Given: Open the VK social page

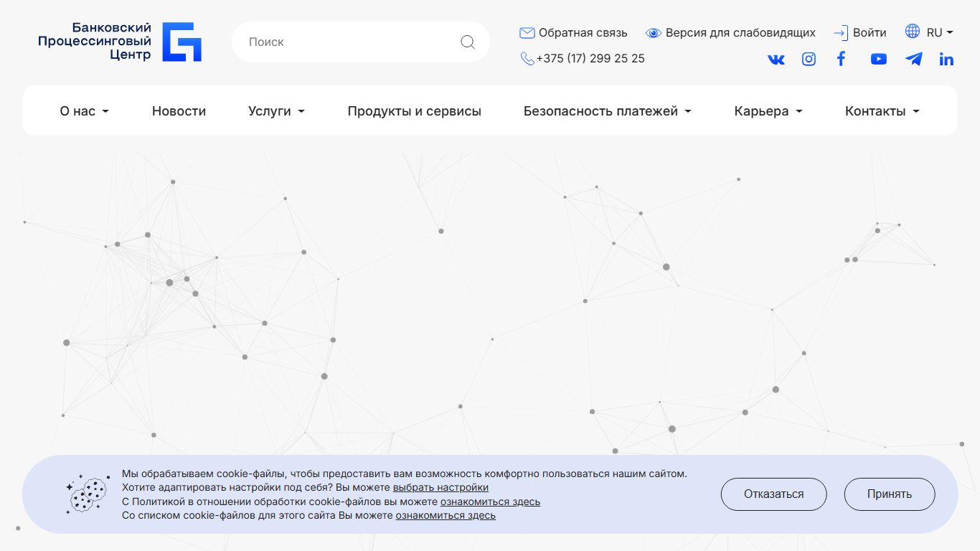Looking at the screenshot, I should click(x=776, y=60).
